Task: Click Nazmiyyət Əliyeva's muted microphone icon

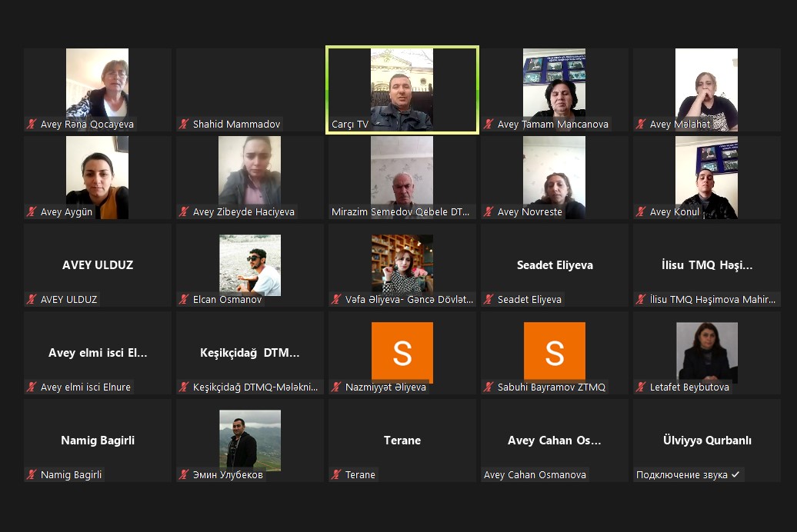Action: point(336,387)
